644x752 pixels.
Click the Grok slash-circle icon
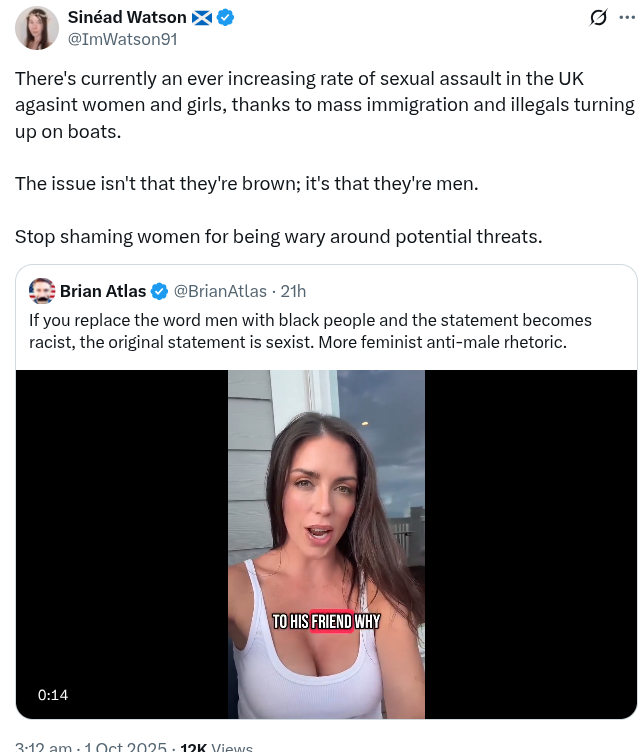coord(598,18)
